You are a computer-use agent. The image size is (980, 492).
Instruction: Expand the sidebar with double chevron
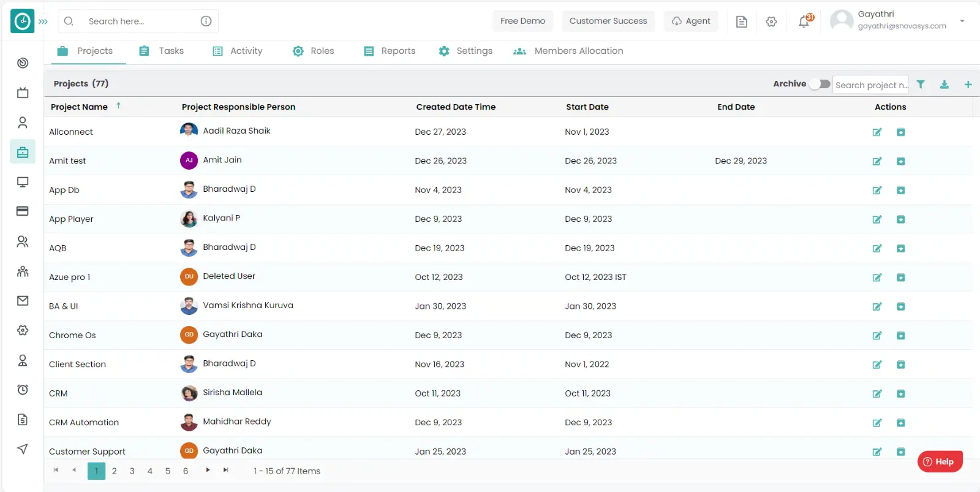[x=43, y=21]
